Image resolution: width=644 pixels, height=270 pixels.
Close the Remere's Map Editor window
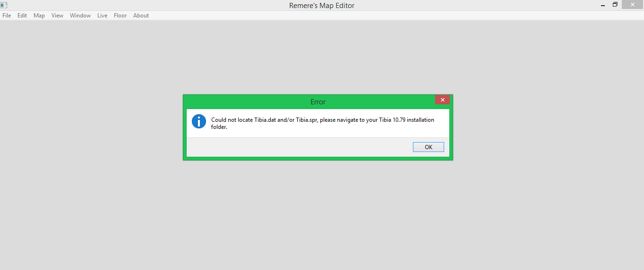pos(633,5)
